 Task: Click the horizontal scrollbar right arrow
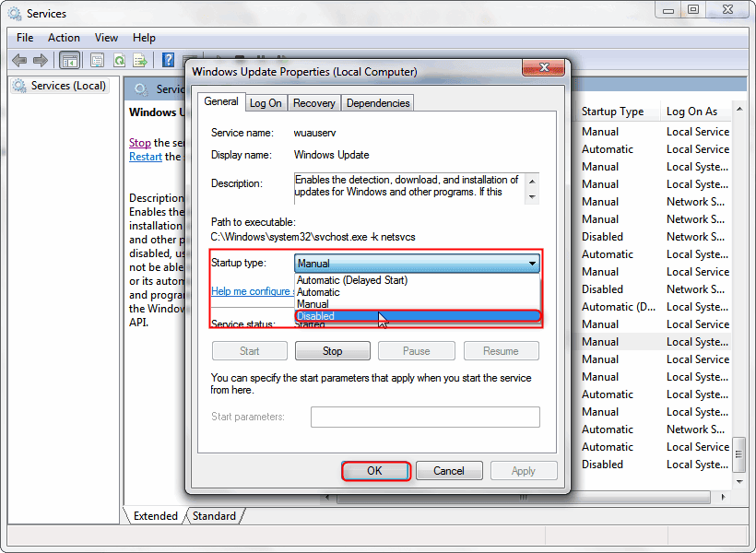pos(723,497)
